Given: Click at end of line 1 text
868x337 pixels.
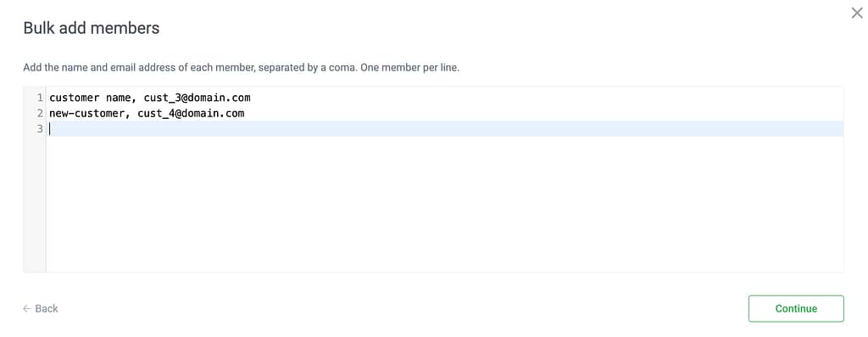Looking at the screenshot, I should coord(251,98).
